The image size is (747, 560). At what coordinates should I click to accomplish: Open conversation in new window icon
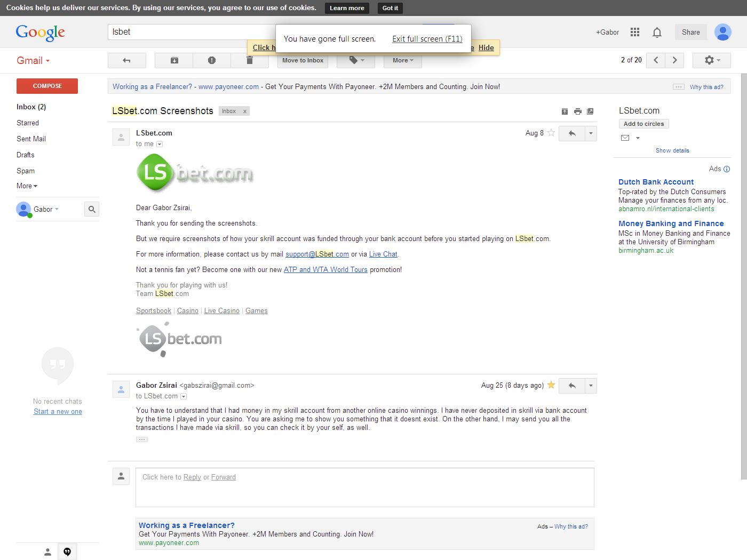(590, 111)
